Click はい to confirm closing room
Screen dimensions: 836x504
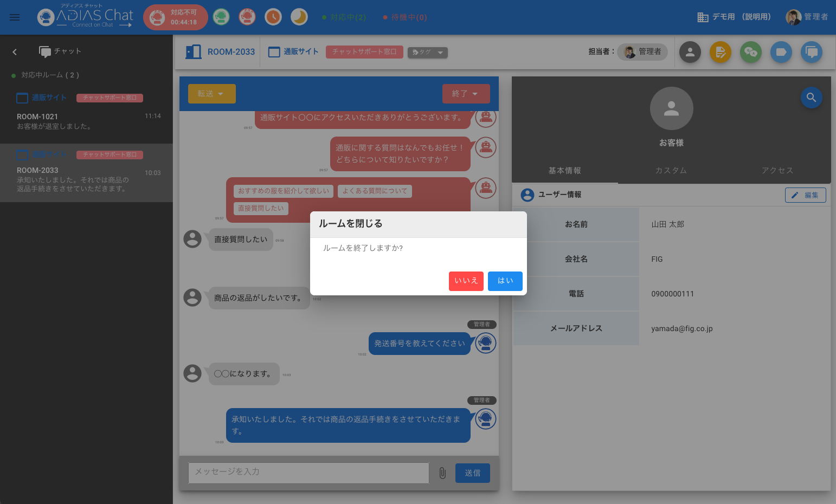505,281
